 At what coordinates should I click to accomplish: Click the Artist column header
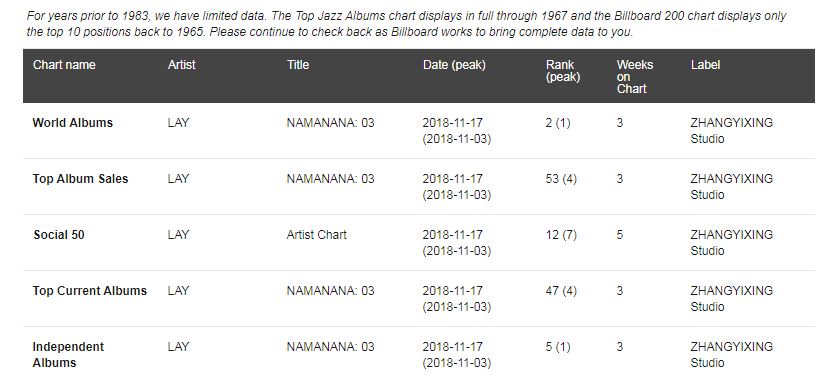click(182, 65)
